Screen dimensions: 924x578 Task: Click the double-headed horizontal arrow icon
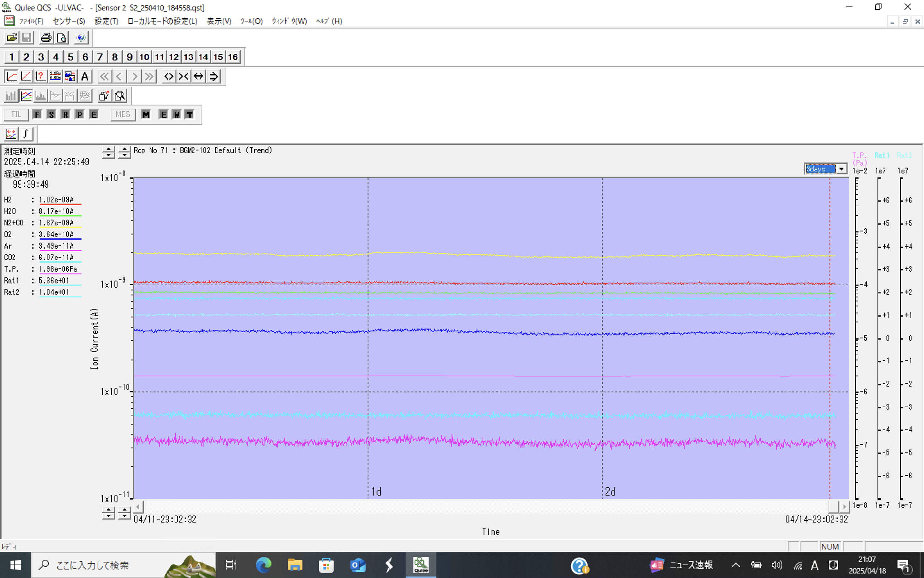(x=199, y=76)
